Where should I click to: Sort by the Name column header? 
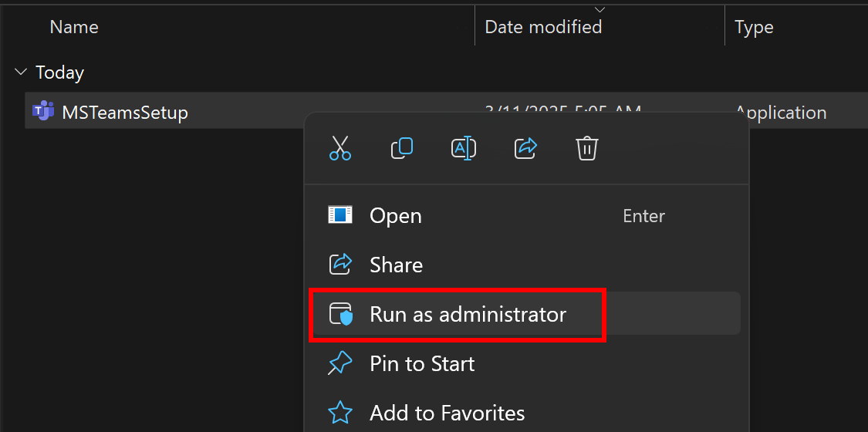[74, 28]
